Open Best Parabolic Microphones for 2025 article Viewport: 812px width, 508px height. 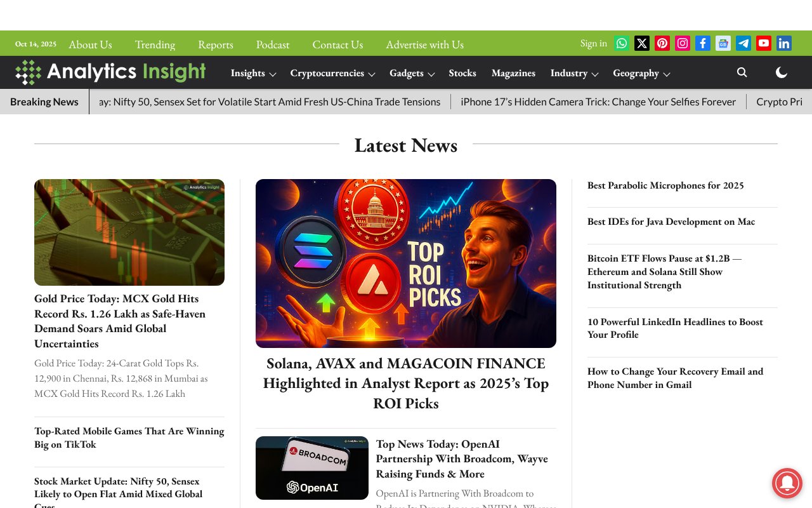pos(665,185)
